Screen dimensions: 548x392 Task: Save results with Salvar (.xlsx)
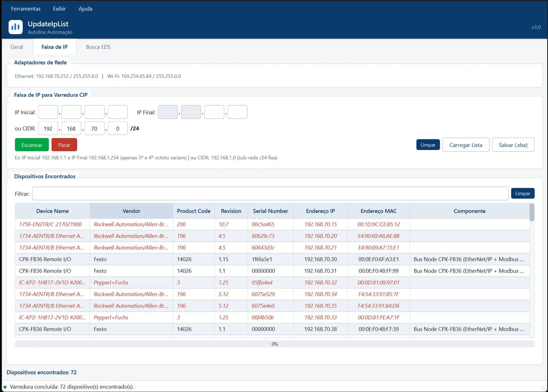513,145
